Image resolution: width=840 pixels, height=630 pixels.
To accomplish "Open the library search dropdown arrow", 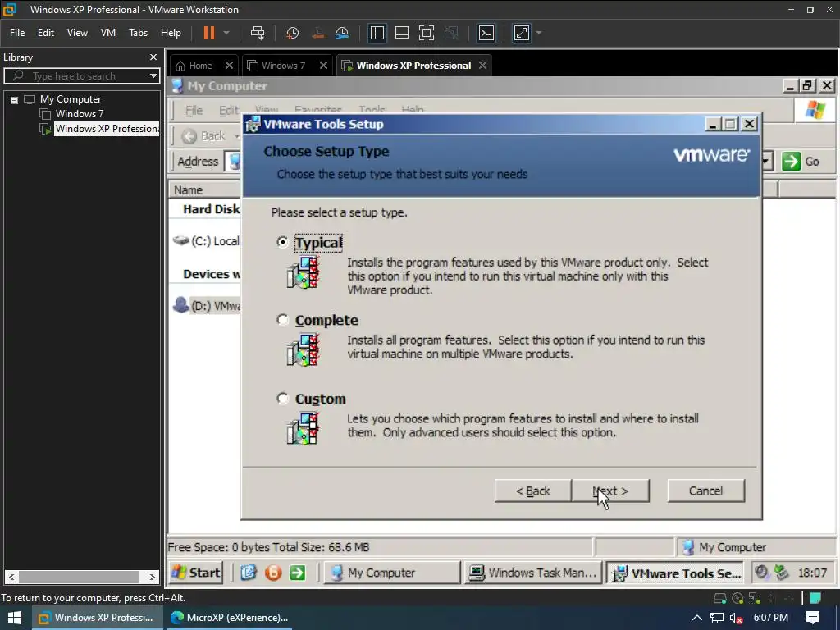I will (x=153, y=76).
